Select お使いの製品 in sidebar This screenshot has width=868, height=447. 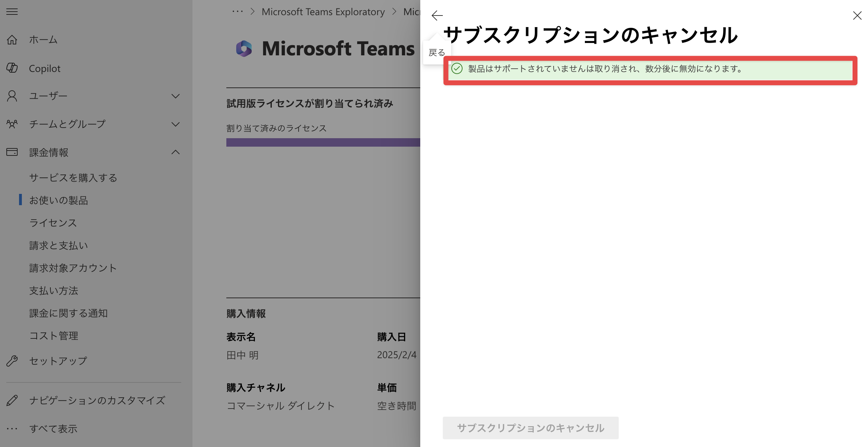(59, 200)
